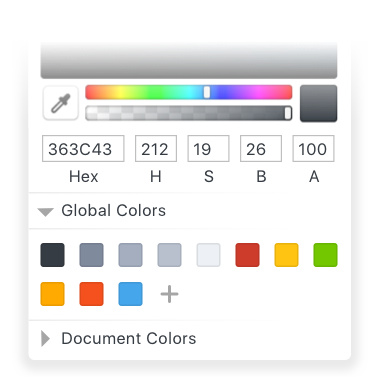Choose the dark charcoal global swatch
381x389 pixels.
point(52,255)
